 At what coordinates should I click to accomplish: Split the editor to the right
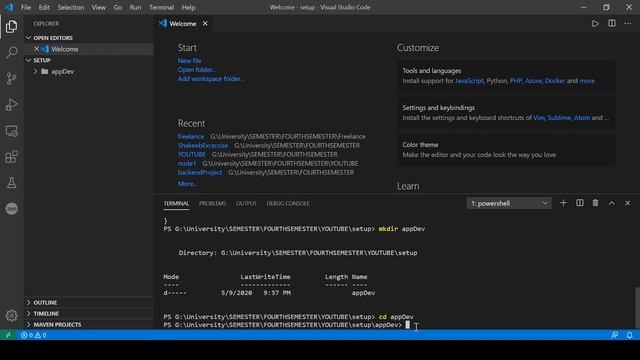click(611, 24)
